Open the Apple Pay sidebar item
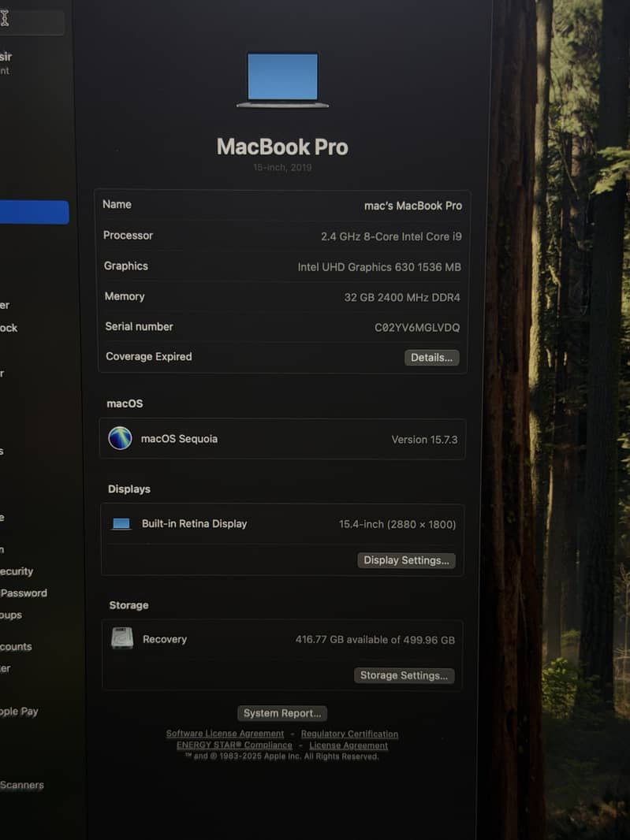Viewport: 630px width, 840px height. coord(19,712)
